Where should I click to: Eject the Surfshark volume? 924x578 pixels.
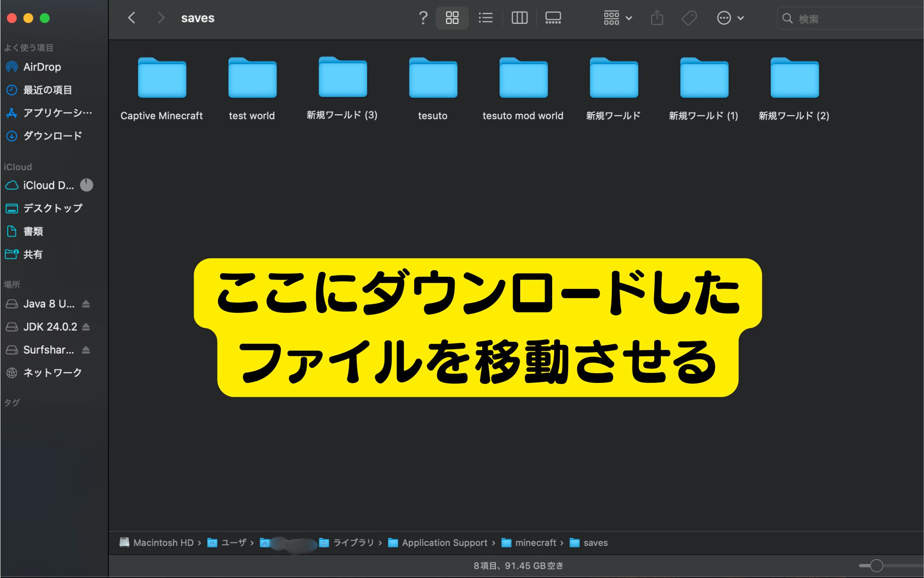pyautogui.click(x=86, y=350)
